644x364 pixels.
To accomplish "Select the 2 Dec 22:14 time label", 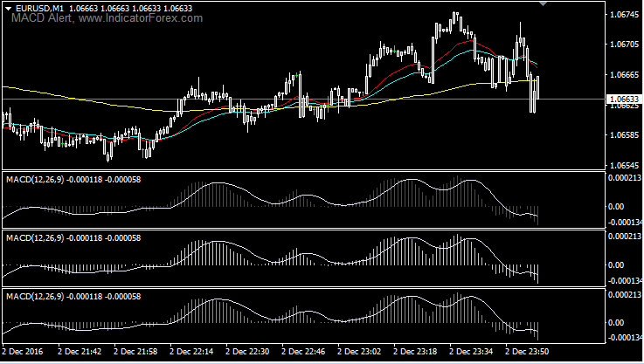I will point(191,352).
